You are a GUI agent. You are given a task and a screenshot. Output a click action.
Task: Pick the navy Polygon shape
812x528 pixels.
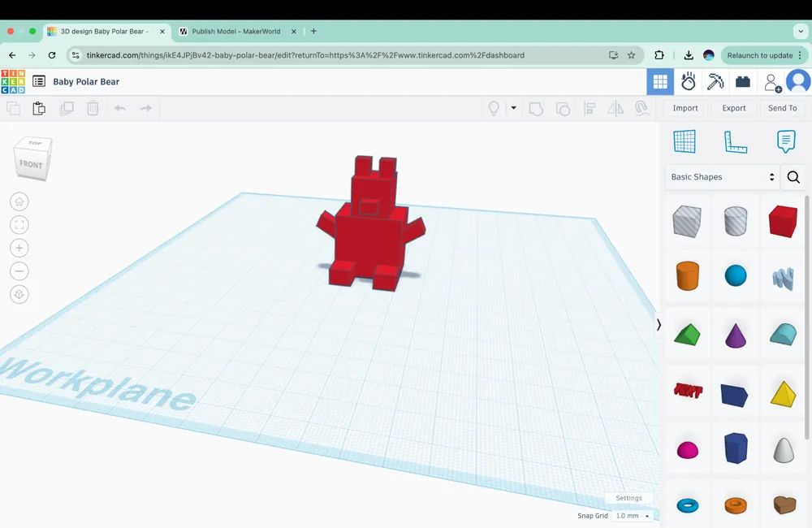tap(736, 448)
